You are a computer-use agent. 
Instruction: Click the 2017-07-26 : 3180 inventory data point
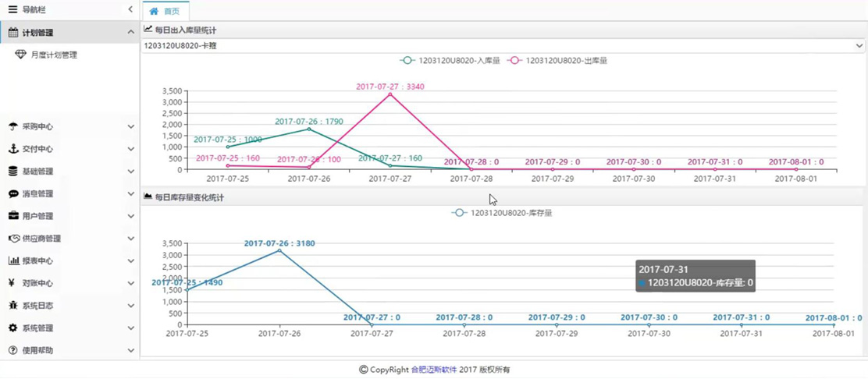279,250
